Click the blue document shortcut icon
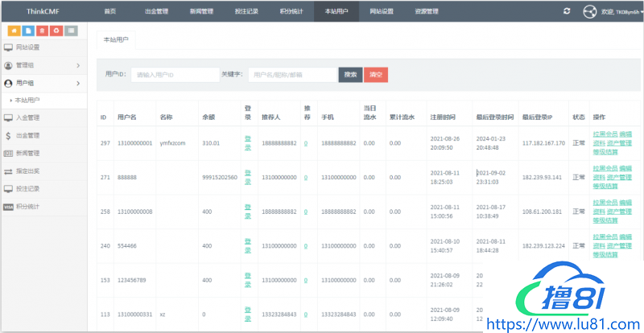The image size is (644, 333). tap(28, 31)
